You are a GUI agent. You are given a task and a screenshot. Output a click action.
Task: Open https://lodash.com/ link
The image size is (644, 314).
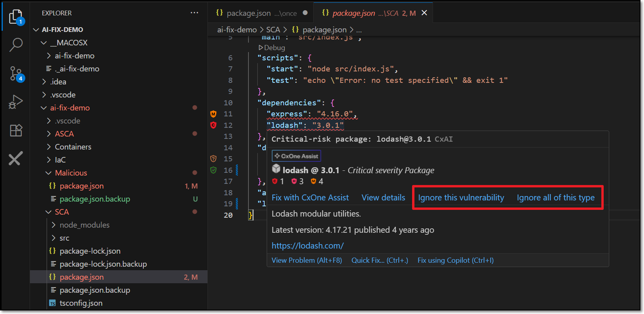(x=307, y=245)
